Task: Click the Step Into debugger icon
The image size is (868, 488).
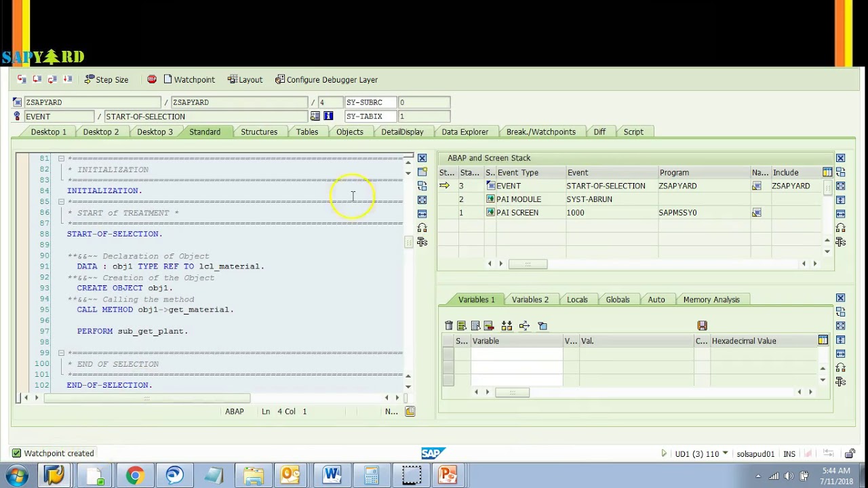Action: click(22, 79)
